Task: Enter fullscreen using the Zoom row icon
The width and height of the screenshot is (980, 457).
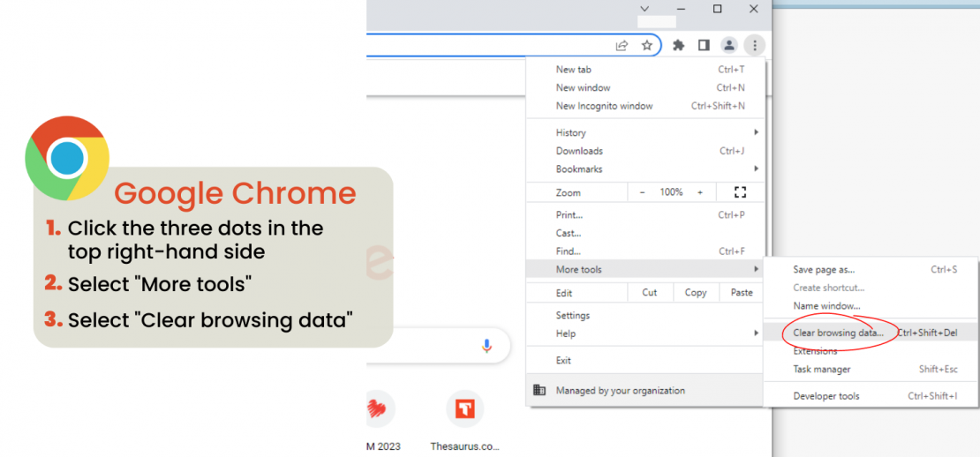Action: [x=740, y=192]
